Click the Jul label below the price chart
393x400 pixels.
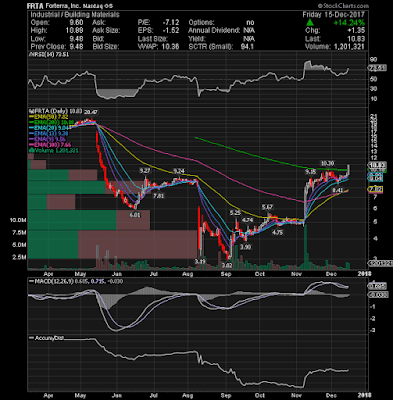154,274
